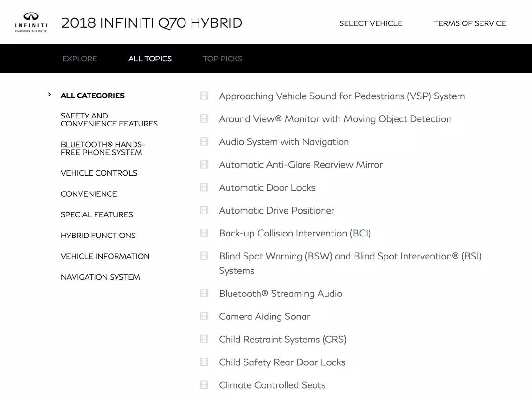Click video icon beside Climate Controlled Seats
The height and width of the screenshot is (399, 532).
[x=204, y=385]
